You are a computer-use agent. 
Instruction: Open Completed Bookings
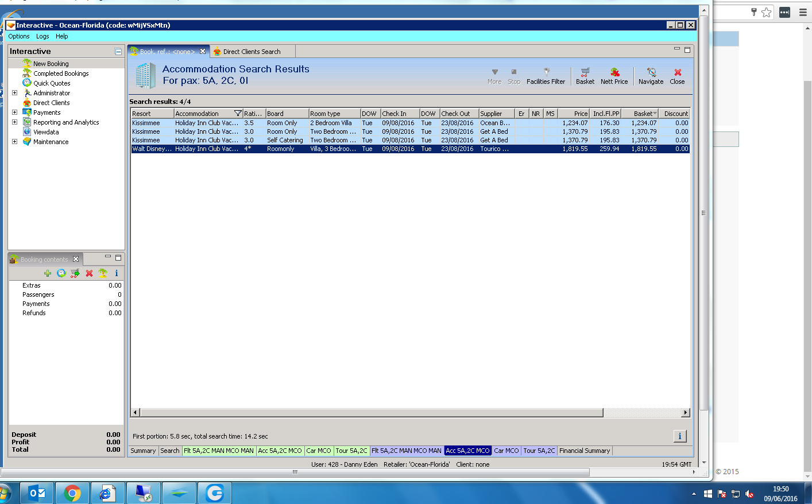point(61,73)
